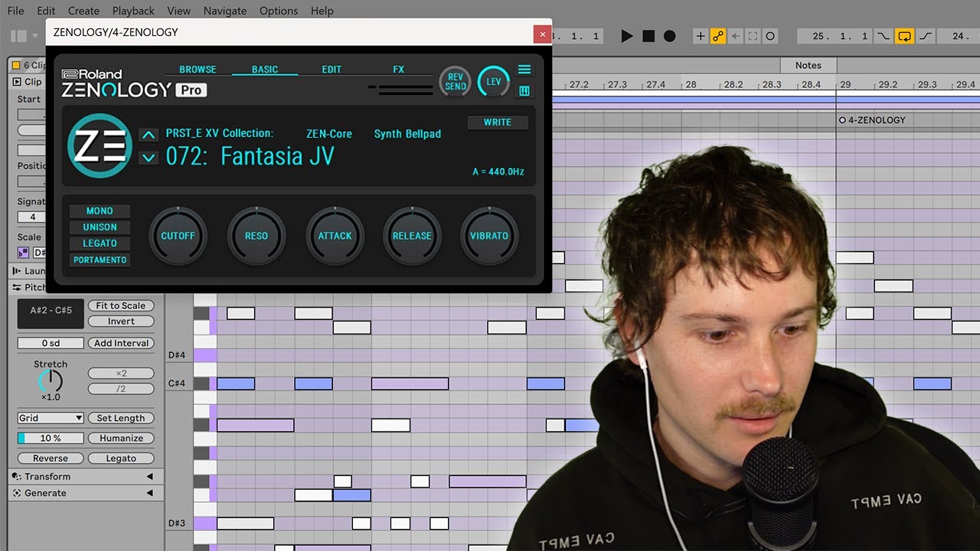Start playback with the Play button
Image resolution: width=980 pixels, height=551 pixels.
click(627, 36)
